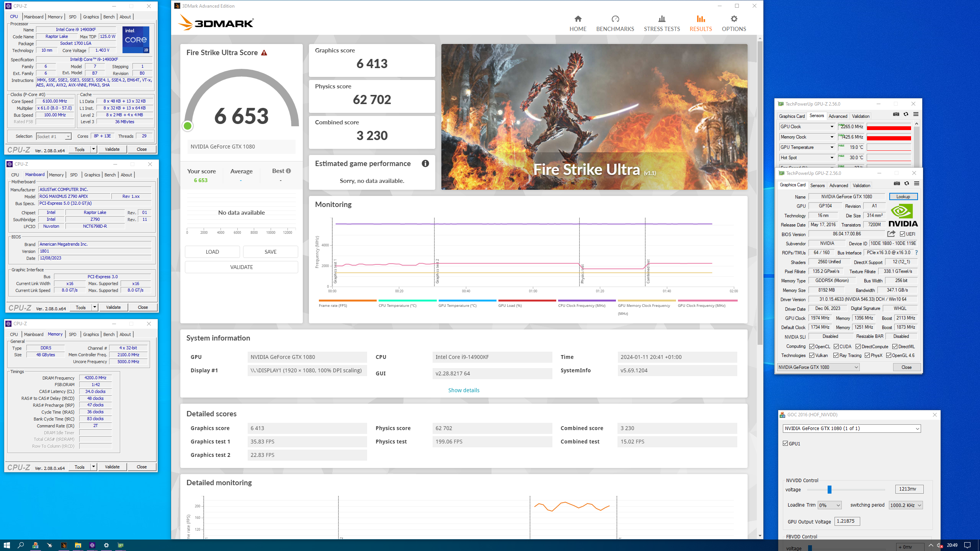Viewport: 980px width, 551px height.
Task: Toggle the GPU1 checkbox in GOC 2016
Action: pos(786,443)
